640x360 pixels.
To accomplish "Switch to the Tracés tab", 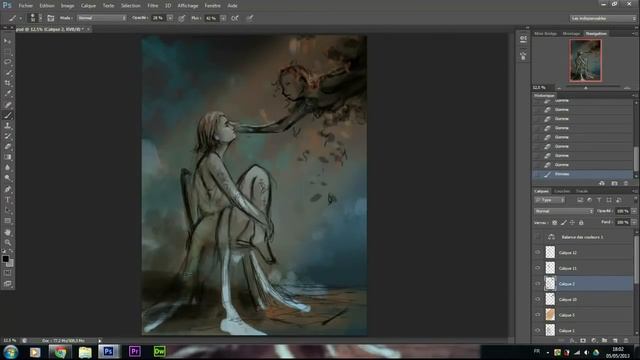I will pyautogui.click(x=582, y=191).
